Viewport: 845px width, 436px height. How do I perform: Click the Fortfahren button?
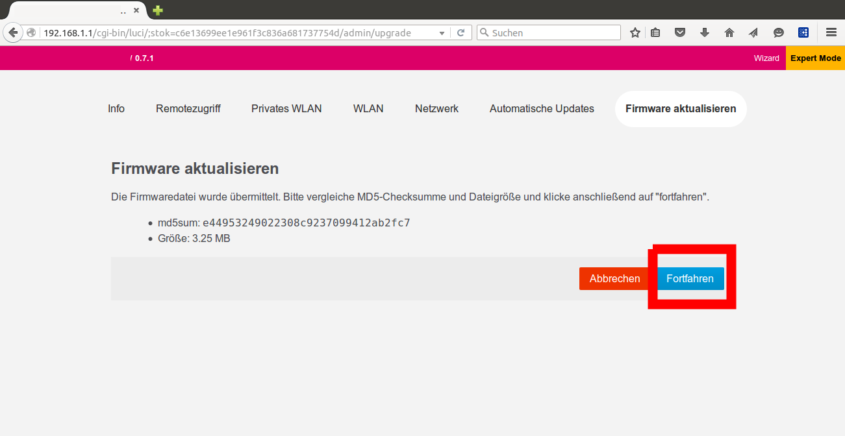click(690, 278)
